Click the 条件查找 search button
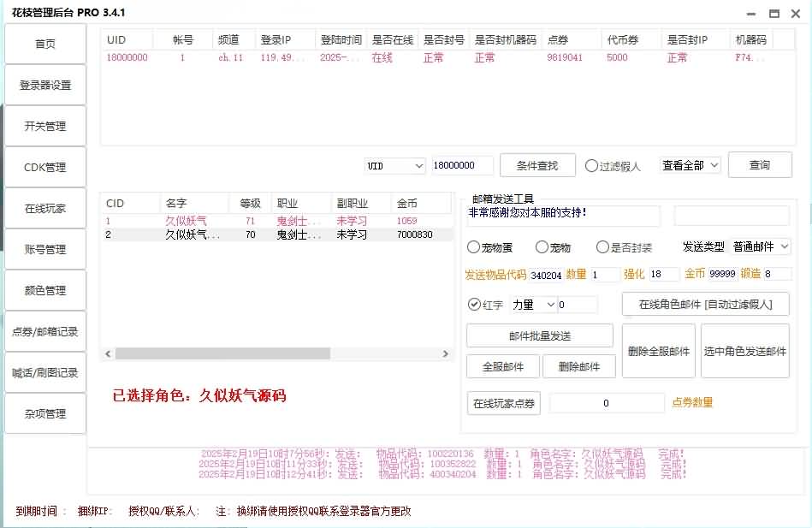812x528 pixels. [537, 164]
